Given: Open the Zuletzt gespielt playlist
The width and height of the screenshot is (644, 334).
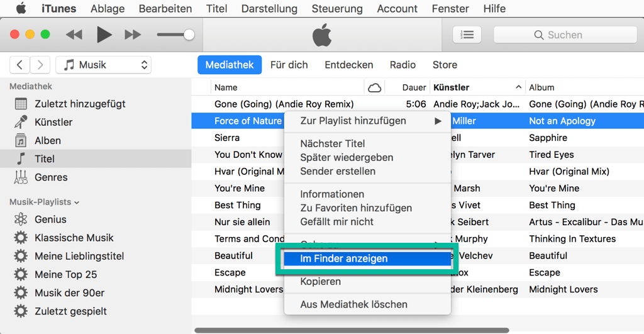Looking at the screenshot, I should click(x=96, y=311).
